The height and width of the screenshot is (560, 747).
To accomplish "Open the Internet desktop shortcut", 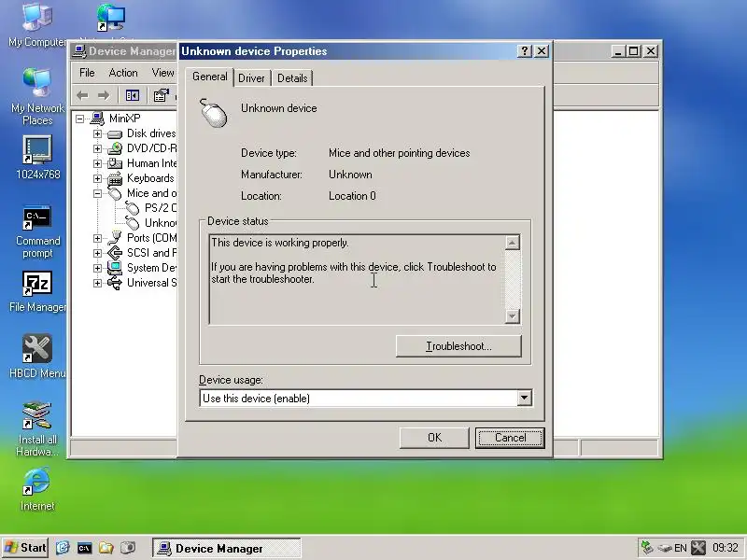I will pyautogui.click(x=37, y=489).
